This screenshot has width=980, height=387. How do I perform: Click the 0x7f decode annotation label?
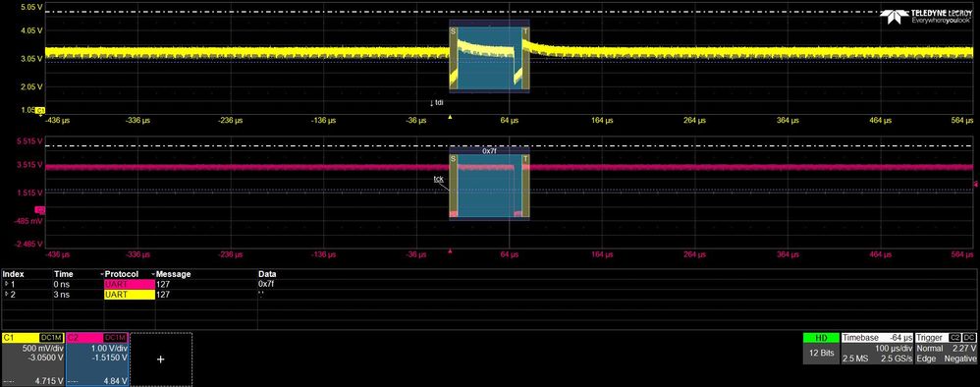tap(489, 150)
